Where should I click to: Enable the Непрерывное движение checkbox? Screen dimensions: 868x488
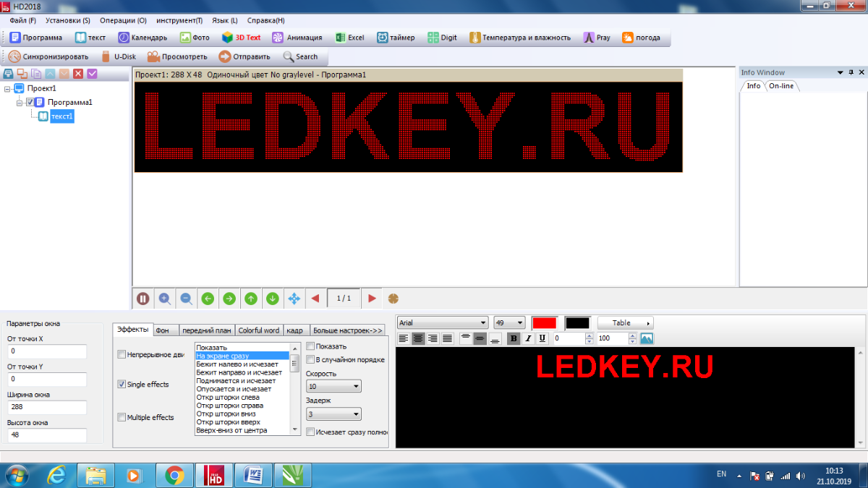coord(122,354)
